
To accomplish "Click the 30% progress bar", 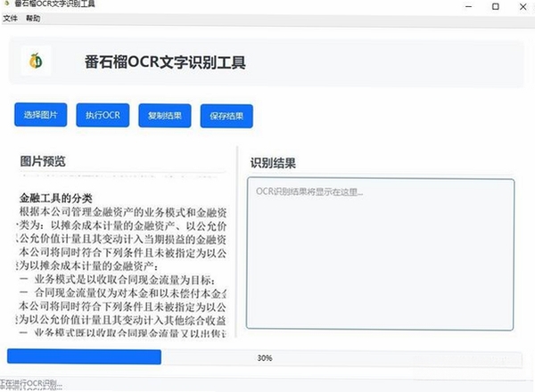I will point(265,358).
